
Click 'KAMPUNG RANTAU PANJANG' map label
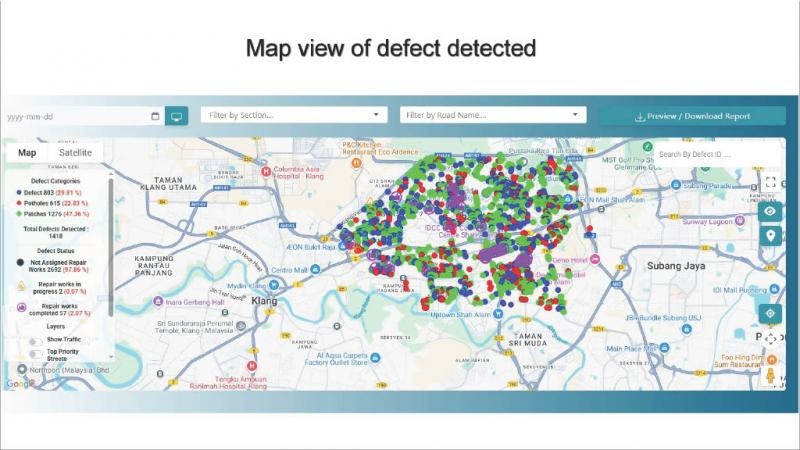point(154,266)
